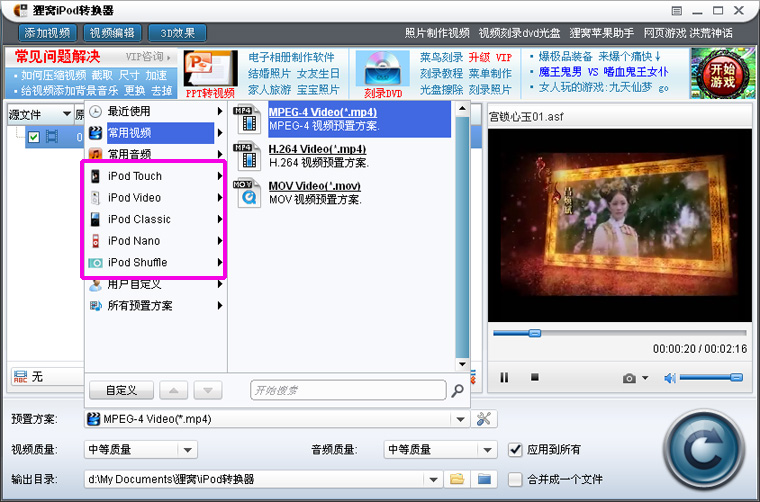Click 光盘擦除 link
This screenshot has height=502, width=760.
coord(441,90)
